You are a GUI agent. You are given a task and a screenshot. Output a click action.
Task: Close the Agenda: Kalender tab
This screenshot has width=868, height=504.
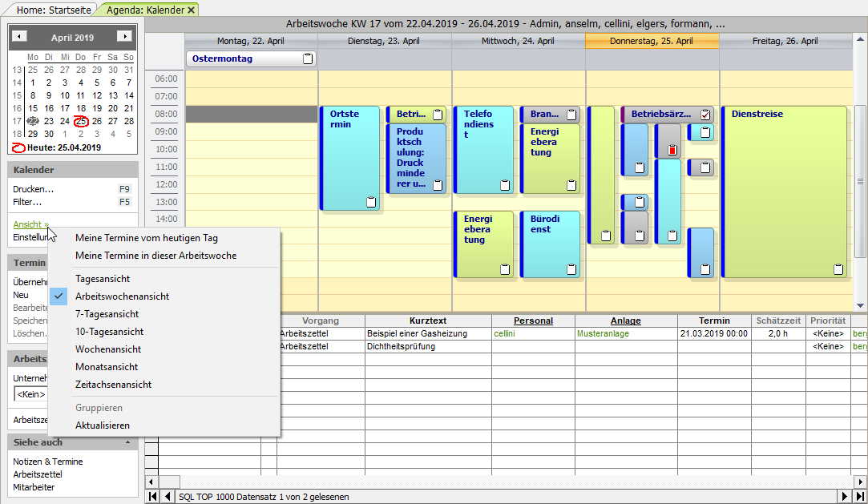coord(192,10)
